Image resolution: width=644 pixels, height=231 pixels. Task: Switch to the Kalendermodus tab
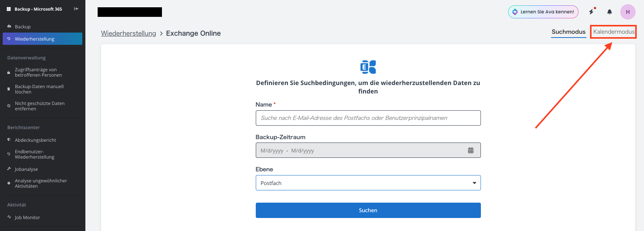[x=614, y=32]
